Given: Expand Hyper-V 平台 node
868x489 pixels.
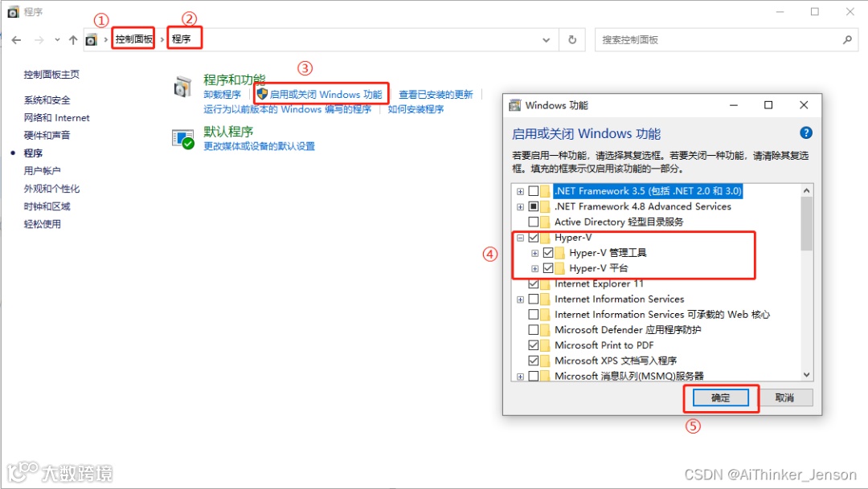Looking at the screenshot, I should 534,269.
